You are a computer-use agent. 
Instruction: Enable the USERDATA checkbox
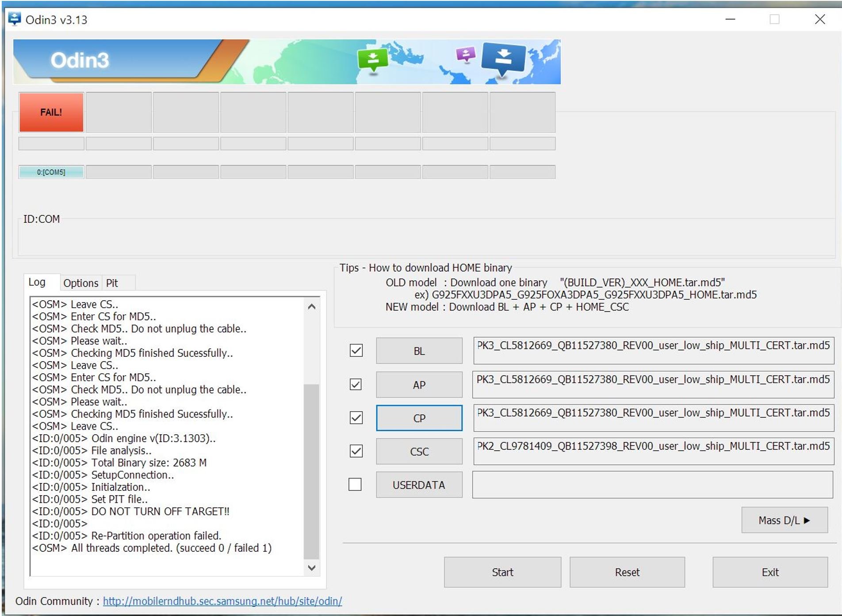point(355,485)
